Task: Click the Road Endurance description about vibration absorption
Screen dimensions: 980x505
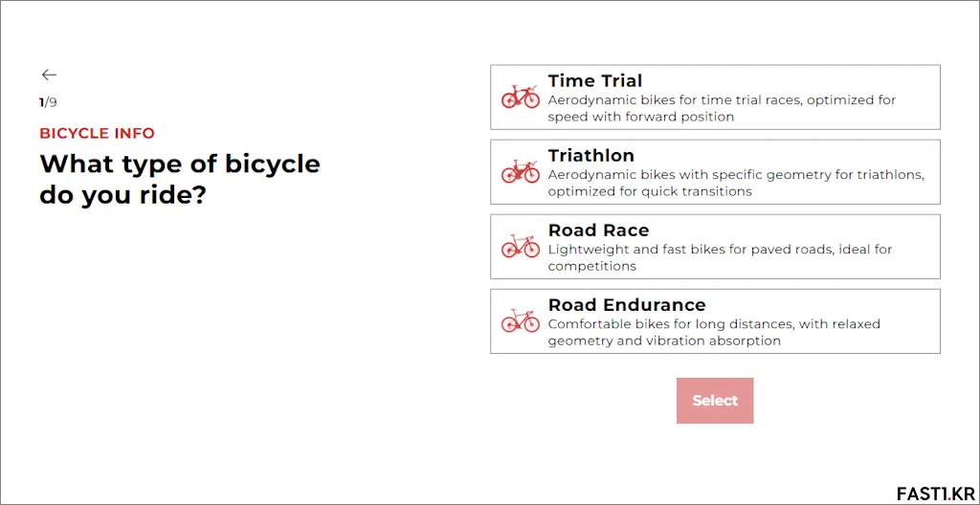Action: (714, 333)
